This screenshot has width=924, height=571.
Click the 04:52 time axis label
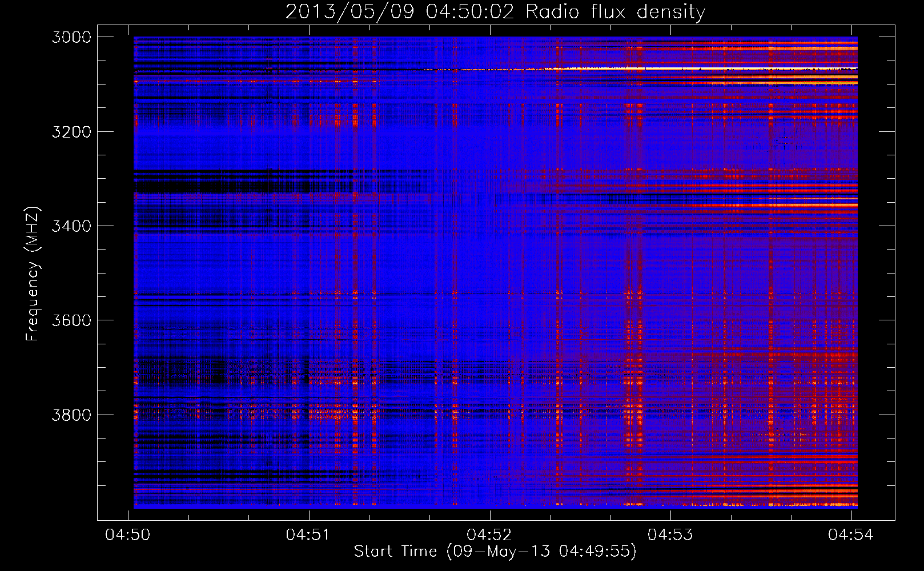tap(489, 535)
